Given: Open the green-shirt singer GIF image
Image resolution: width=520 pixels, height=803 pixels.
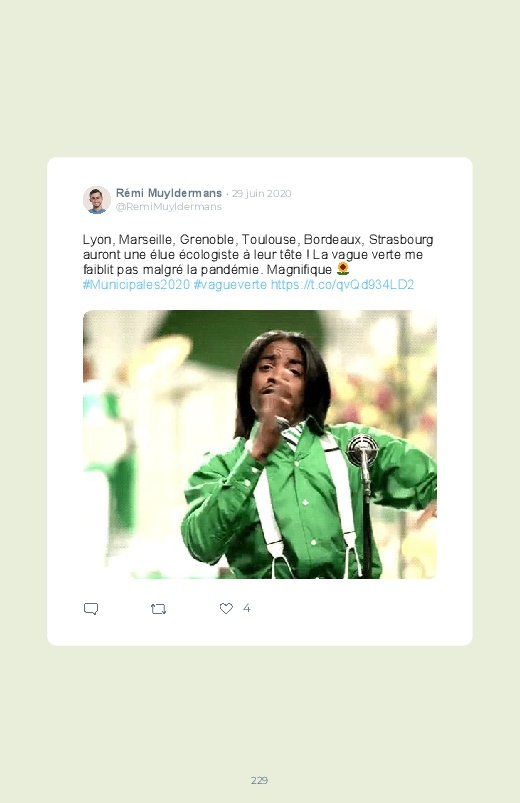Looking at the screenshot, I should coord(260,445).
